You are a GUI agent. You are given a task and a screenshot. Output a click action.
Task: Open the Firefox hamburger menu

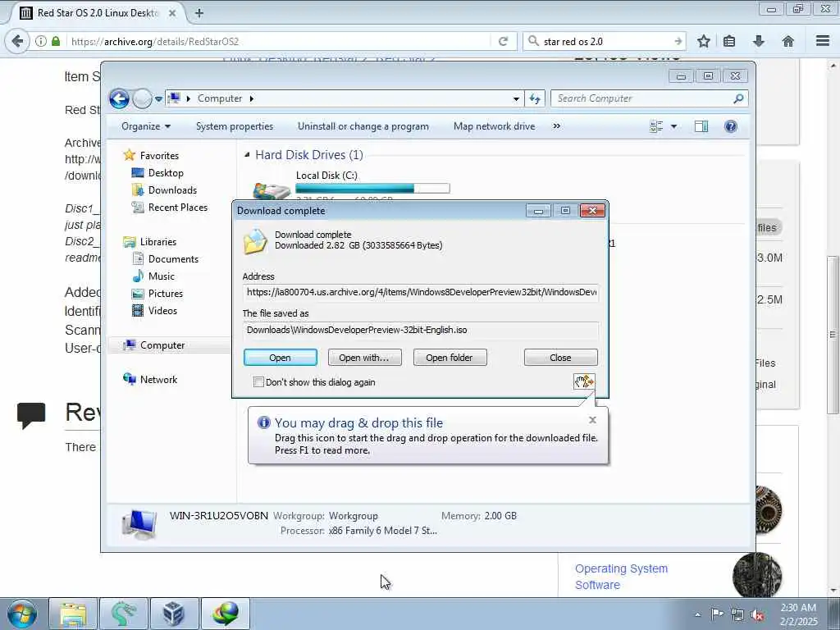coord(823,41)
